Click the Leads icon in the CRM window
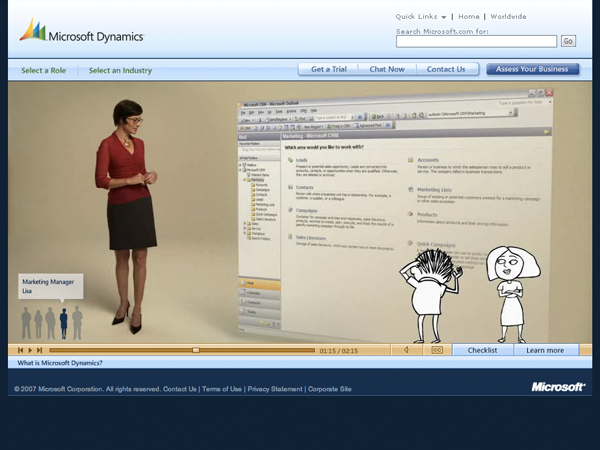 pyautogui.click(x=290, y=160)
